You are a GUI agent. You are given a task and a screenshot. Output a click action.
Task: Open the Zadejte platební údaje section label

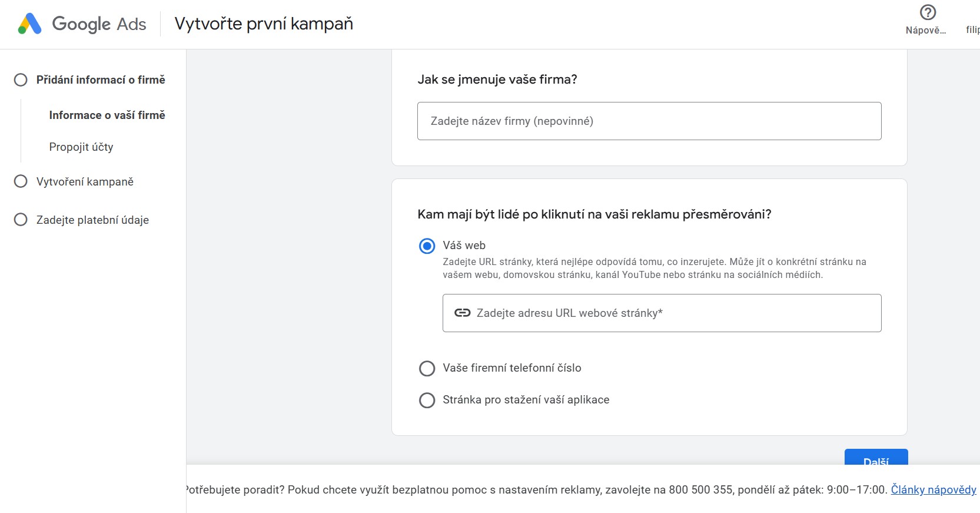[92, 220]
